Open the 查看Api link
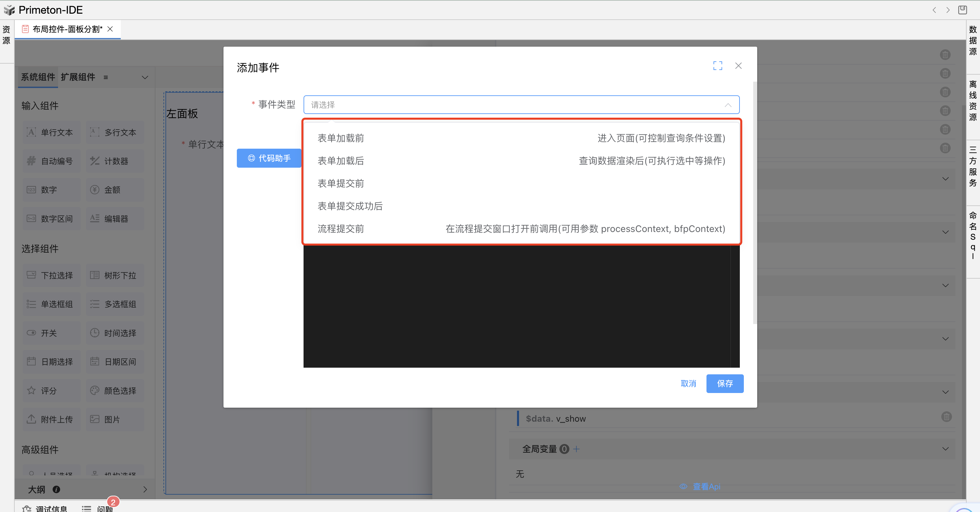Viewport: 980px width, 512px height. 706,487
